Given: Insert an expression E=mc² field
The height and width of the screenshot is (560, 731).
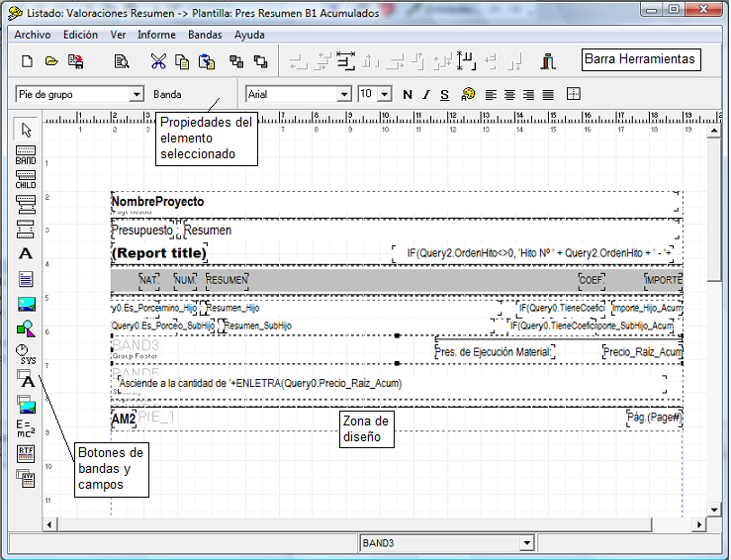Looking at the screenshot, I should tap(27, 429).
